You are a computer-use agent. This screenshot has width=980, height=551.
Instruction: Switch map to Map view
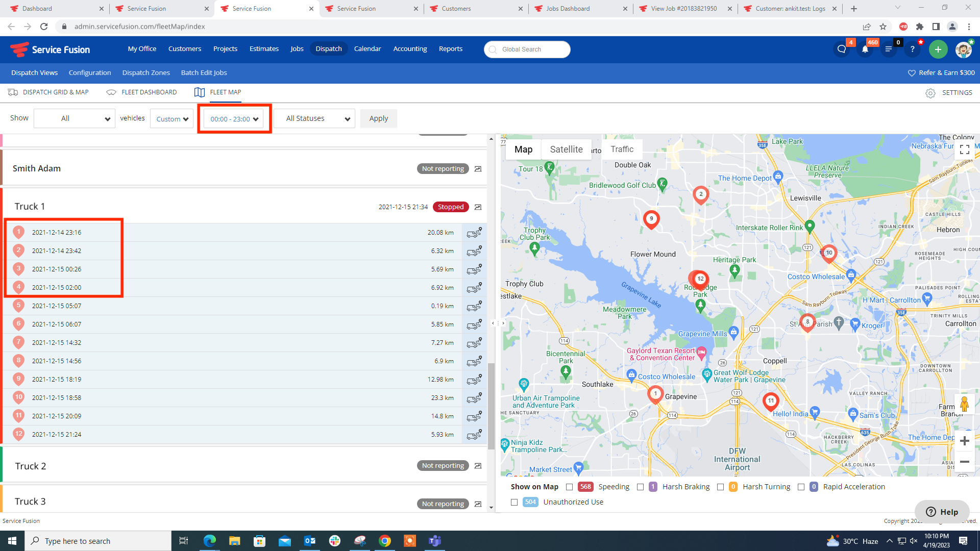point(523,149)
